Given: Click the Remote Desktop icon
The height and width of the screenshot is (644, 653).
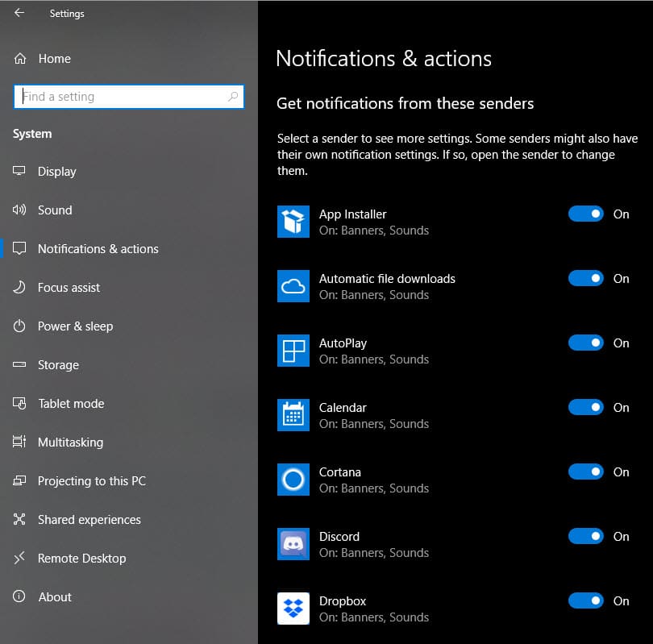Looking at the screenshot, I should (x=19, y=558).
